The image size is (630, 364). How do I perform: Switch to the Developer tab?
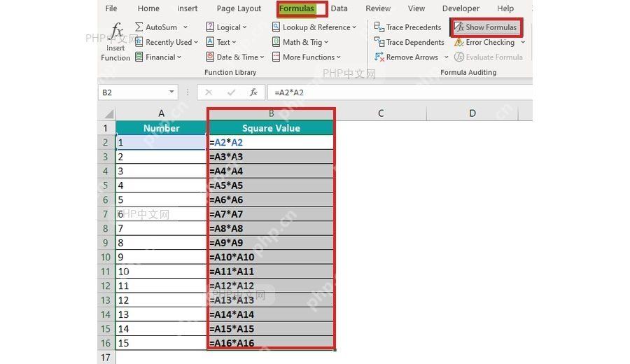tap(461, 8)
